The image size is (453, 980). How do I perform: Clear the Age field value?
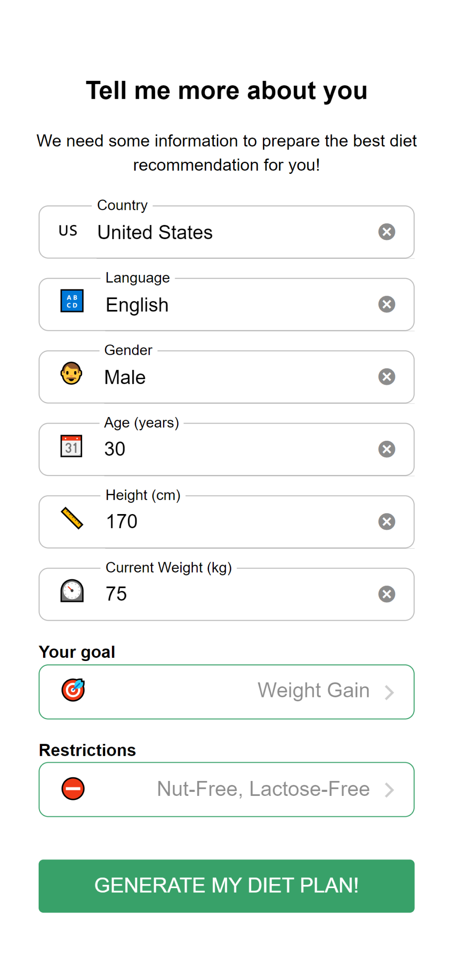[386, 449]
